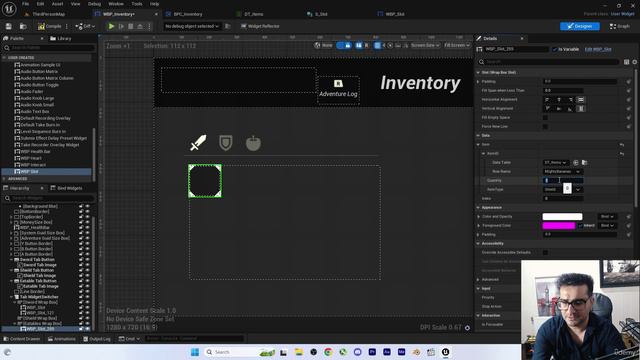Browse to Data Table asset folder icon
This screenshot has height=360, width=640.
pos(584,162)
